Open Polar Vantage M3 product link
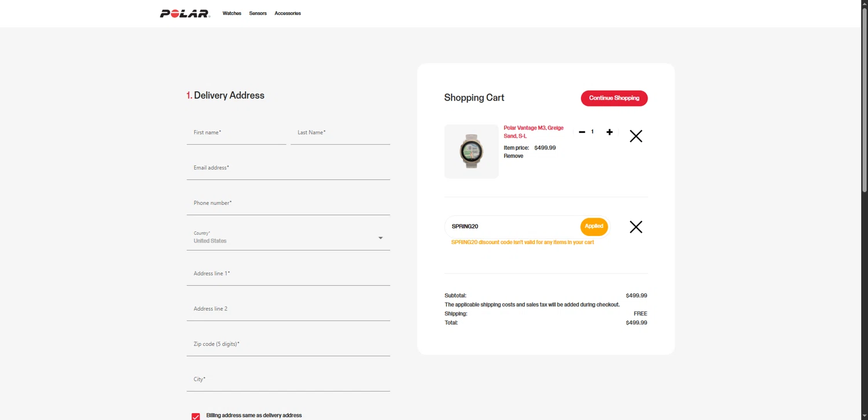This screenshot has height=420, width=868. click(534, 132)
